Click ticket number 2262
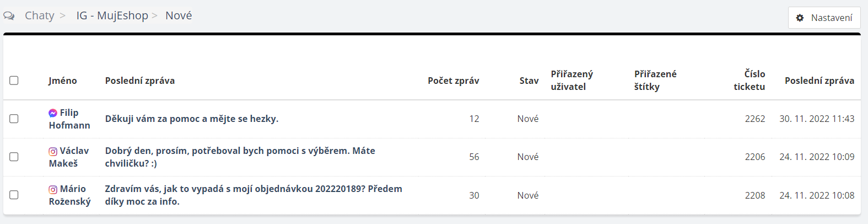 click(x=754, y=119)
